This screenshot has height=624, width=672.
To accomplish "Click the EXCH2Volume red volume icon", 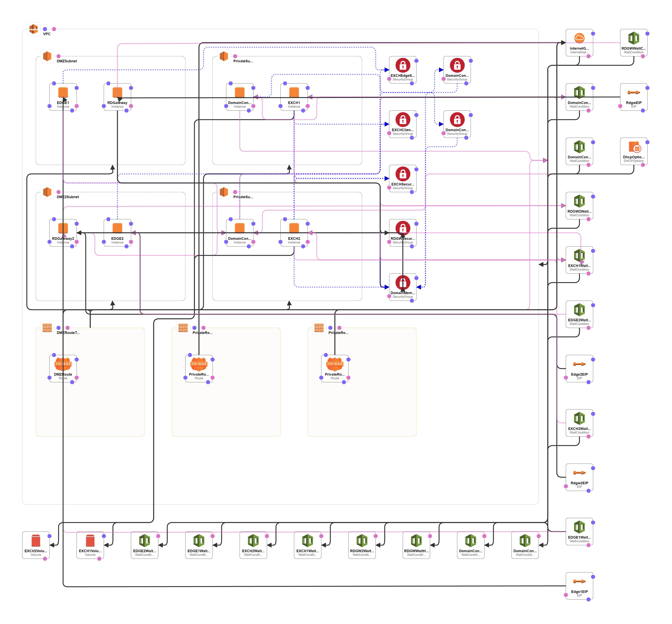I will (36, 541).
